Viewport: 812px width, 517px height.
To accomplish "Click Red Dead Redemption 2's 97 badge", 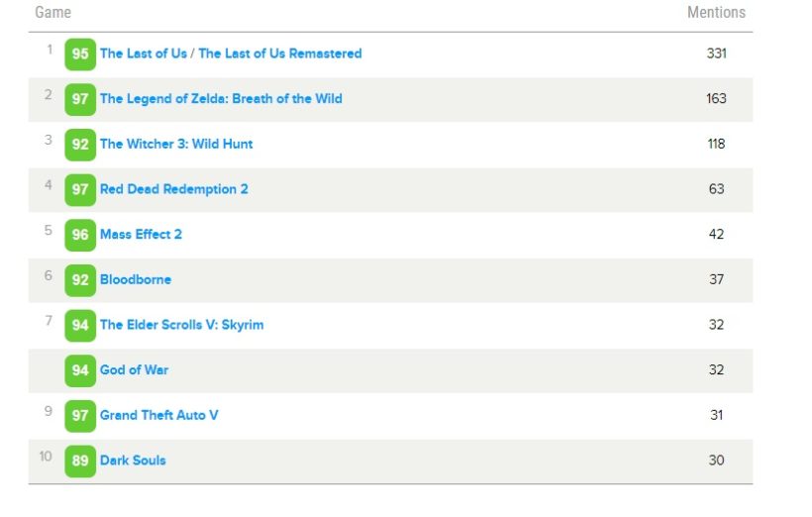I will [80, 189].
